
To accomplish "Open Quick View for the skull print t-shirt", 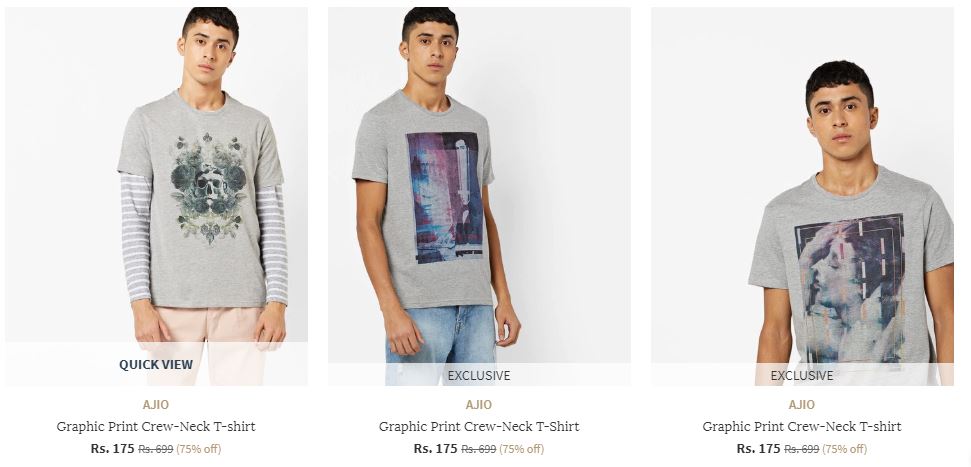I will (156, 365).
